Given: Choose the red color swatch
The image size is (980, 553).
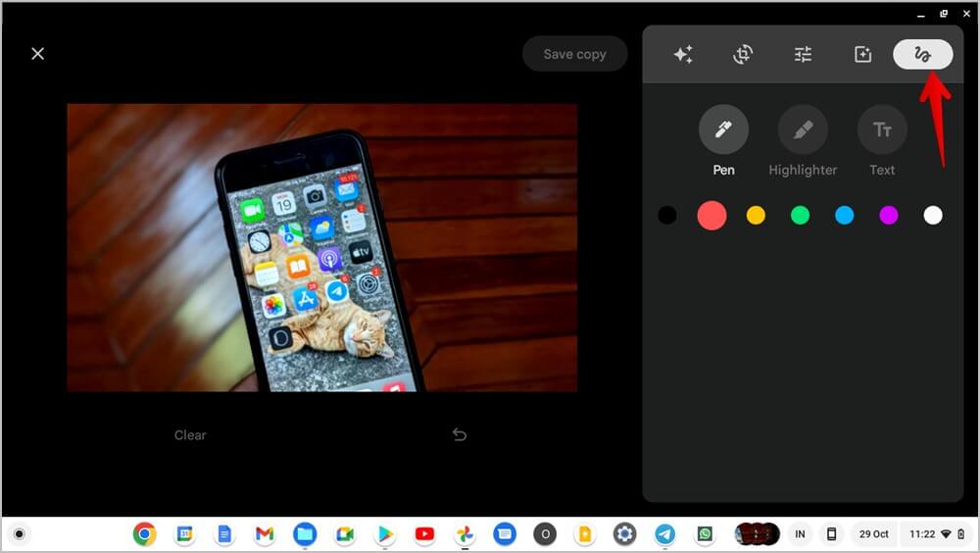Looking at the screenshot, I should coord(711,215).
